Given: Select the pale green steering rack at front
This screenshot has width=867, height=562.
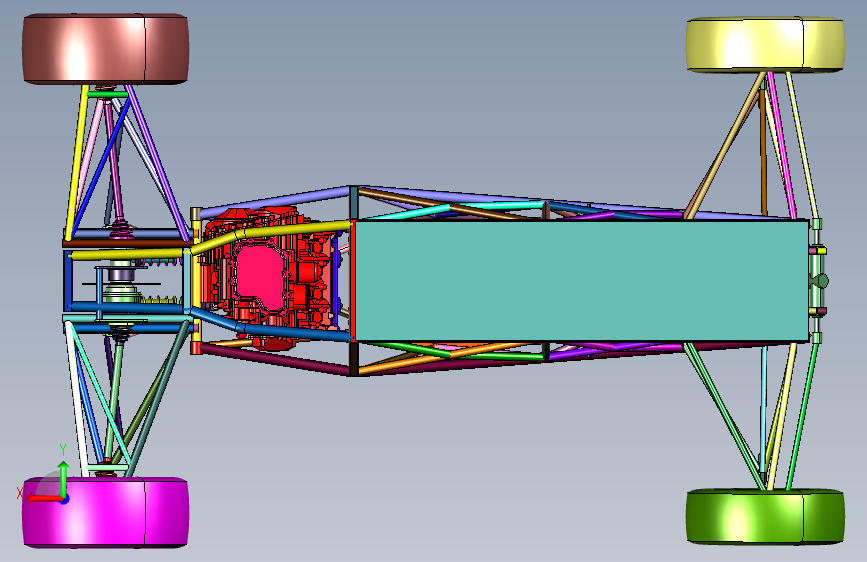Looking at the screenshot, I should 817,280.
